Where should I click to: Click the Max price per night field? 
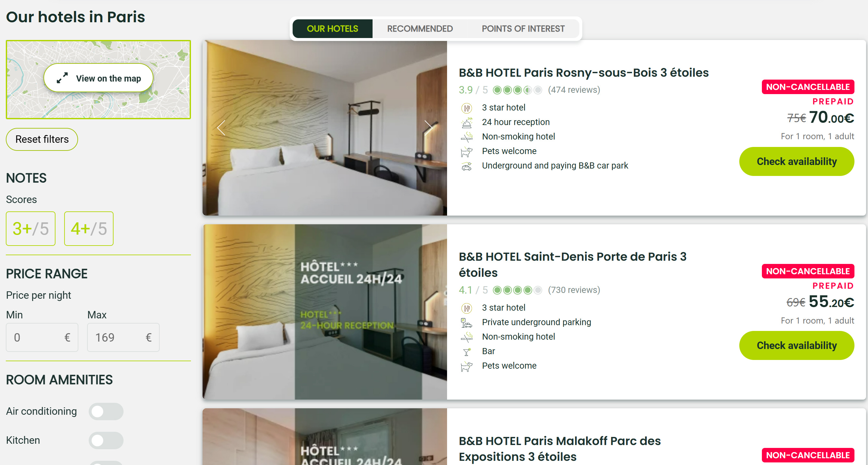[123, 337]
